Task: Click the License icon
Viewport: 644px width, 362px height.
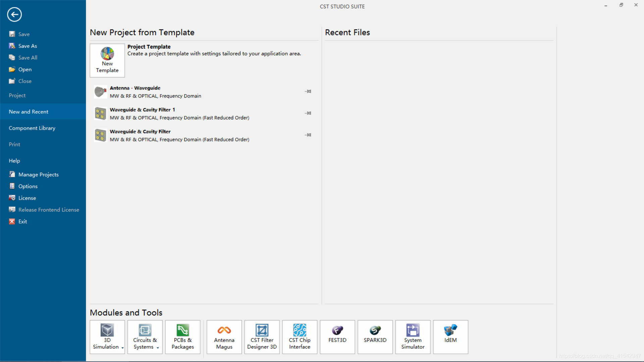Action: 12,198
